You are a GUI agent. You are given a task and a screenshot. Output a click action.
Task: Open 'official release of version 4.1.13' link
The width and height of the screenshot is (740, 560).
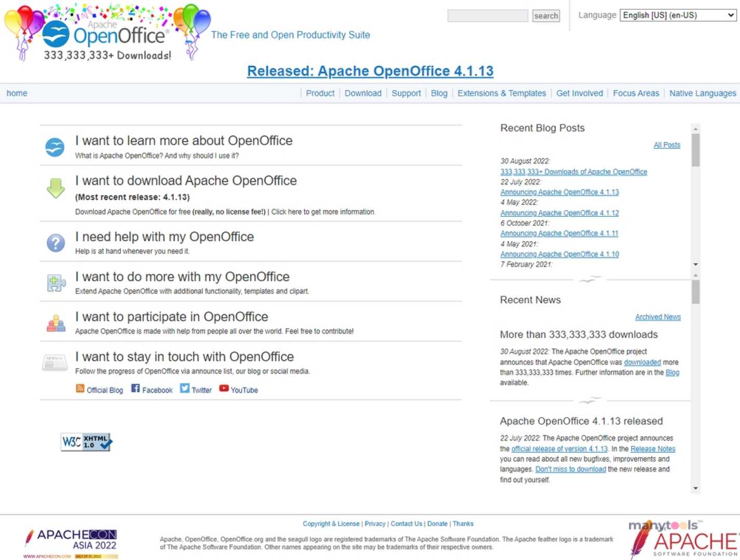(x=559, y=449)
